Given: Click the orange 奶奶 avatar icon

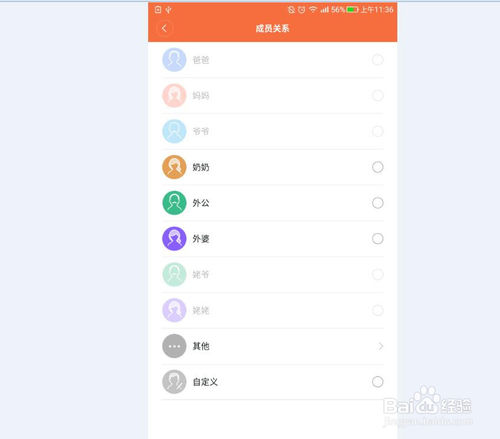Looking at the screenshot, I should (x=174, y=167).
